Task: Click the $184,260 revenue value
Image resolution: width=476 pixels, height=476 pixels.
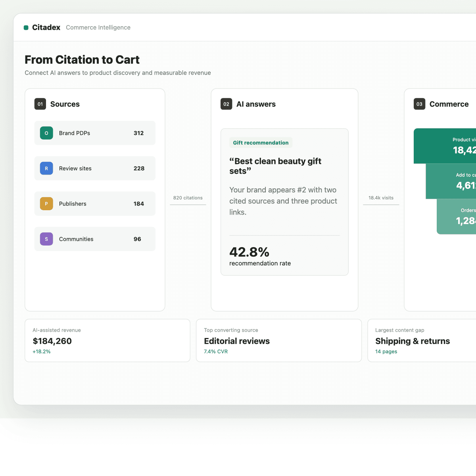Action: coord(52,341)
